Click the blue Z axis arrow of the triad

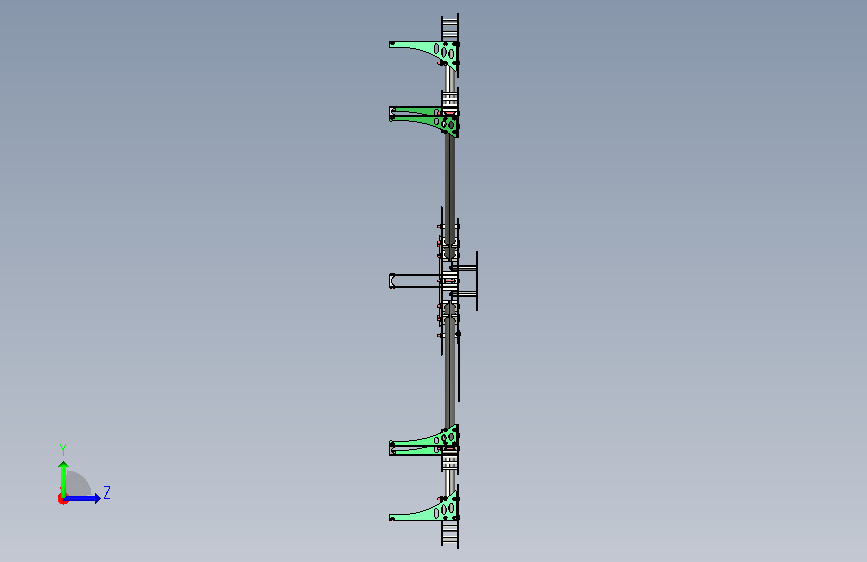(x=83, y=498)
